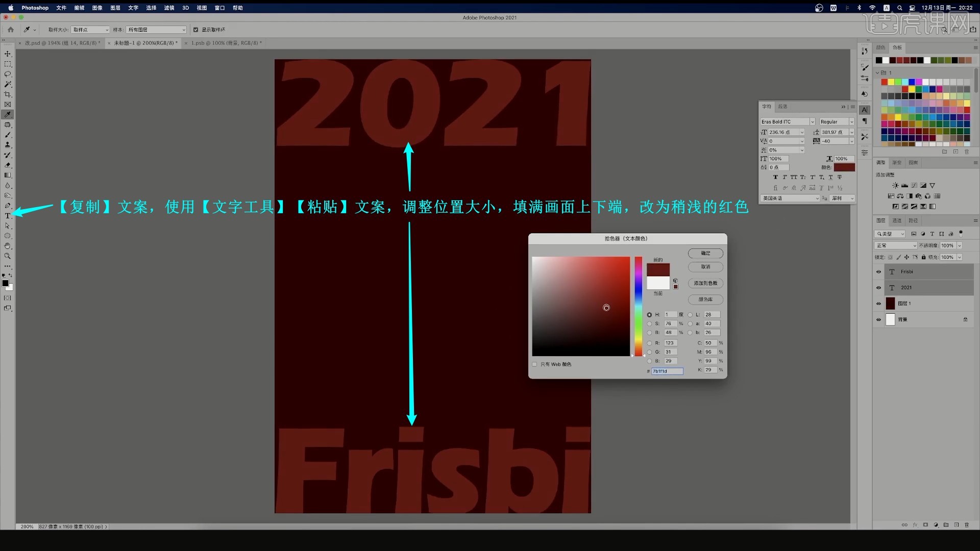Switch to the 渐变 tab
Image resolution: width=980 pixels, height=551 pixels.
(897, 163)
